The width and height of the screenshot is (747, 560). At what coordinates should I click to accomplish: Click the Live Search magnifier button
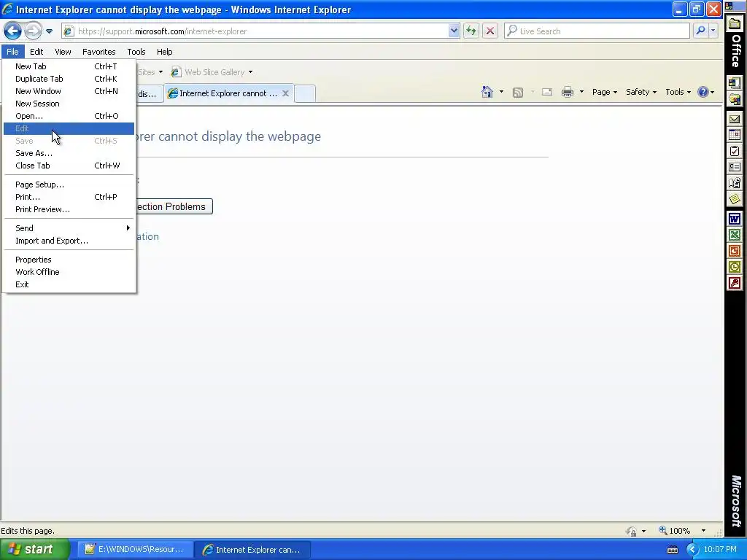tap(700, 31)
